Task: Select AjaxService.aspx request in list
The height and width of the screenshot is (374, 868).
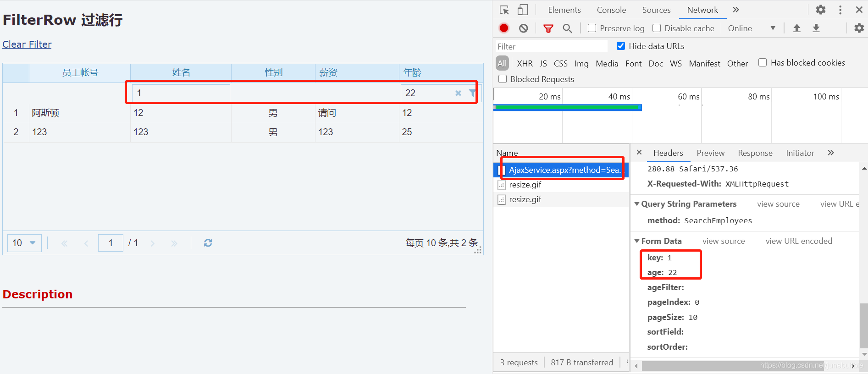Action: tap(561, 170)
